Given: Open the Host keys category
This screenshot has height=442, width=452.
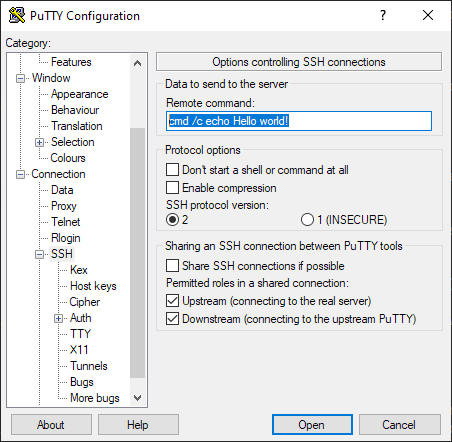Looking at the screenshot, I should [x=93, y=286].
